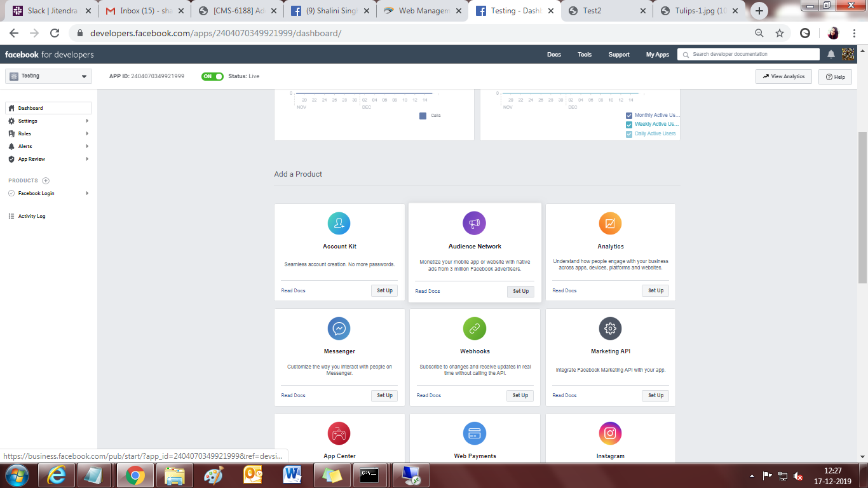Show hidden system tray icons
The height and width of the screenshot is (488, 868).
pyautogui.click(x=752, y=476)
